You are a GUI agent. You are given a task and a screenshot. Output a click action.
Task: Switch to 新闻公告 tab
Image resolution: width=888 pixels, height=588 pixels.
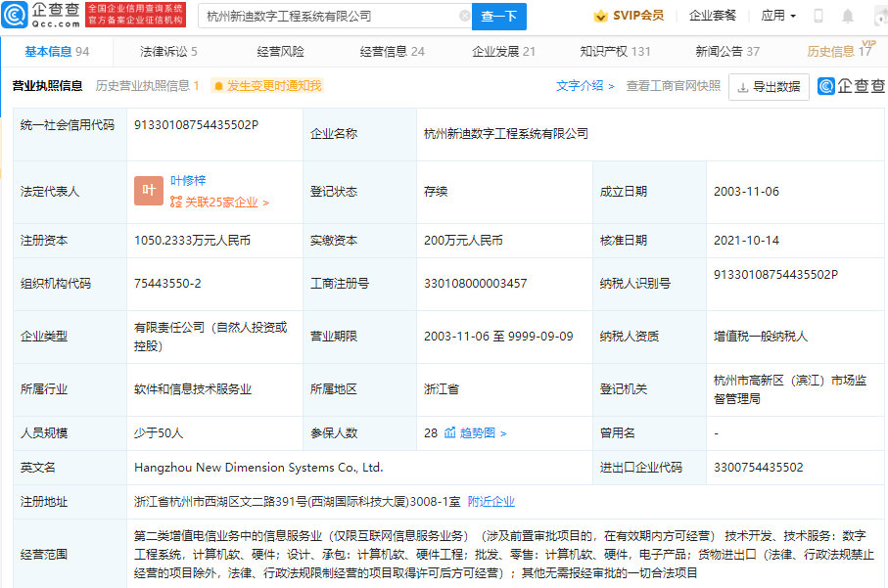[x=727, y=52]
